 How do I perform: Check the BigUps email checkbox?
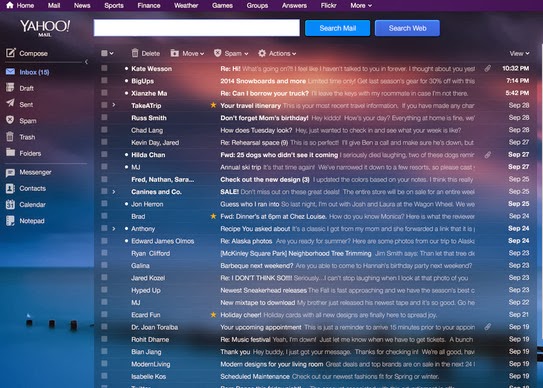[x=104, y=80]
